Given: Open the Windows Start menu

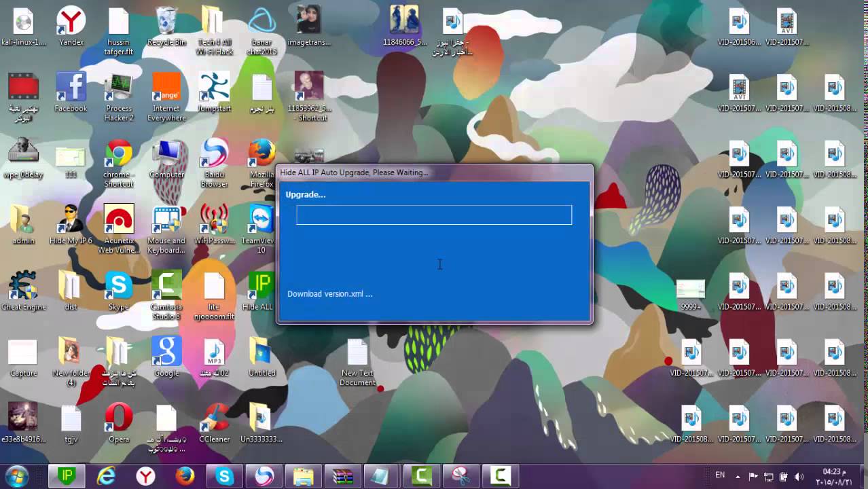Looking at the screenshot, I should pos(16,475).
